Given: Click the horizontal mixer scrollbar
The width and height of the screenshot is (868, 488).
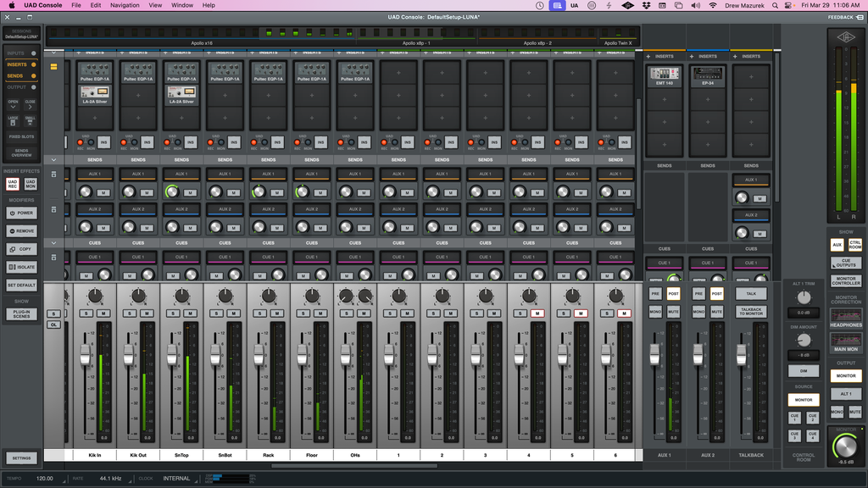Looking at the screenshot, I should click(354, 466).
